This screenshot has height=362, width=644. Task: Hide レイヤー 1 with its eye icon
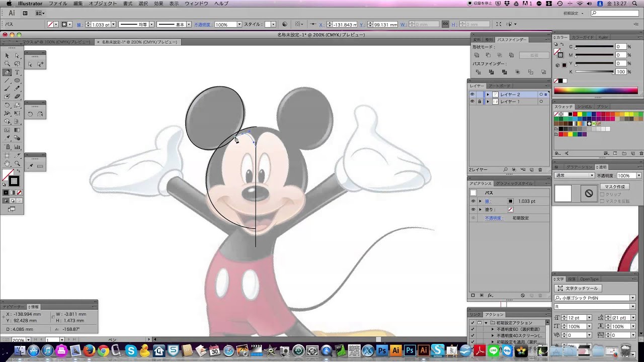coord(472,102)
